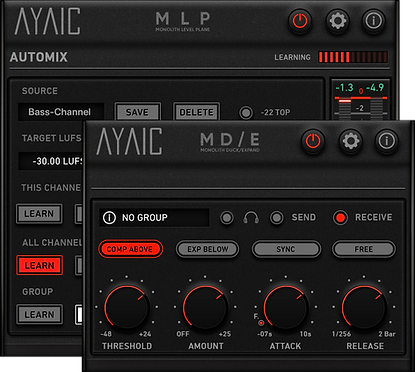Select COMP ABOVE mode
Screen dimensions: 415x372
click(130, 249)
